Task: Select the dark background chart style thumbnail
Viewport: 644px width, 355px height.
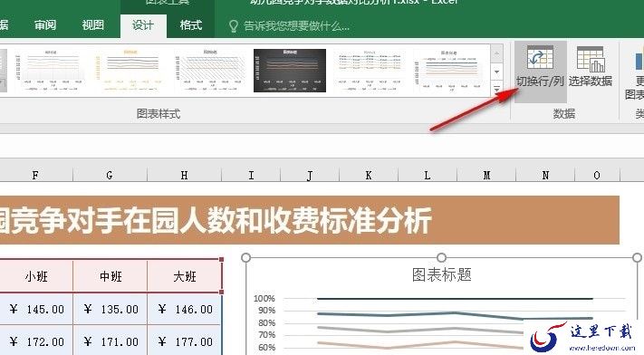Action: point(290,71)
